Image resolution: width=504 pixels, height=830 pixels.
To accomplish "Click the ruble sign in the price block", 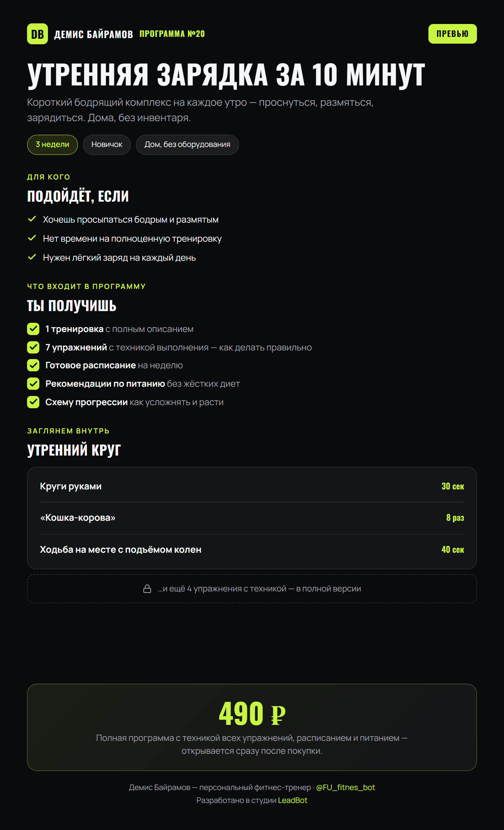I will pyautogui.click(x=278, y=714).
